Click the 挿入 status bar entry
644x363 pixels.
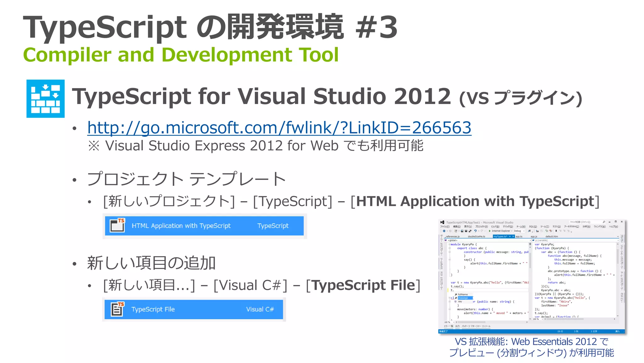click(x=617, y=331)
